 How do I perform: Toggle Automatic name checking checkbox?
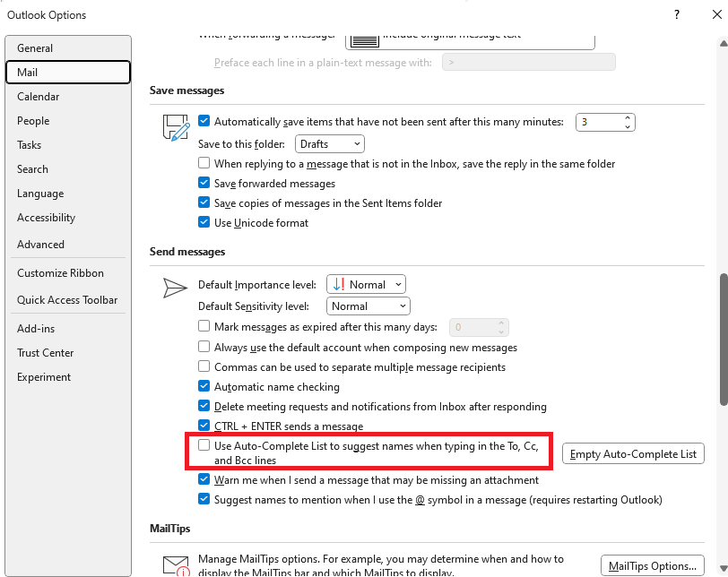pos(204,386)
